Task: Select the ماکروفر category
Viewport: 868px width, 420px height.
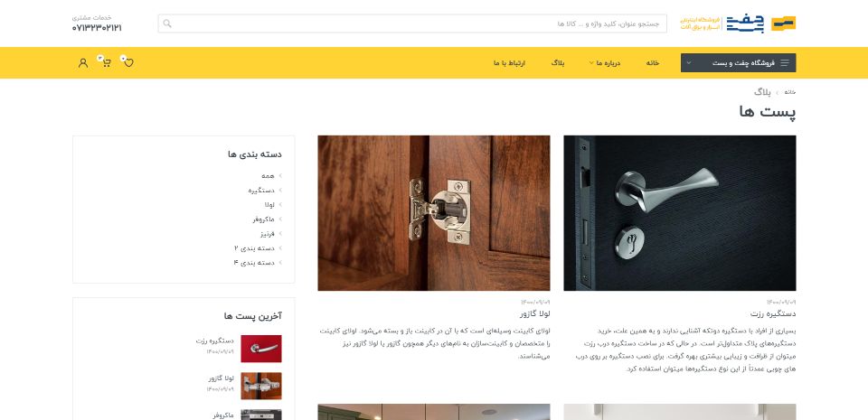Action: (263, 219)
